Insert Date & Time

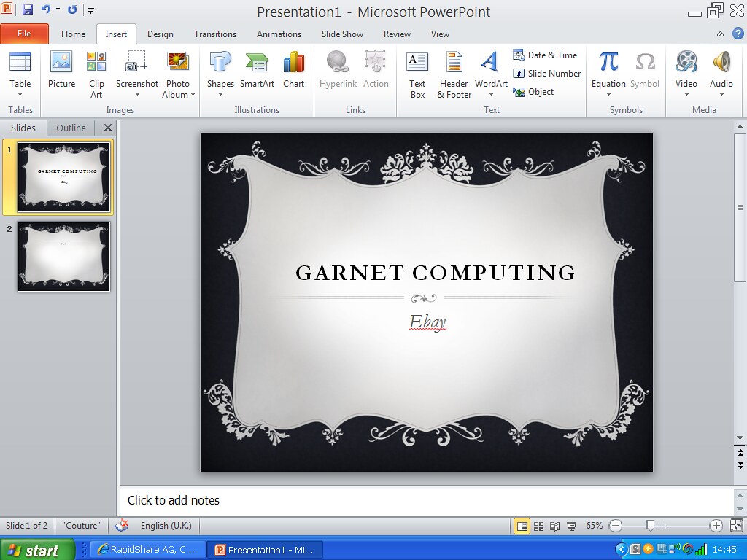(x=546, y=55)
